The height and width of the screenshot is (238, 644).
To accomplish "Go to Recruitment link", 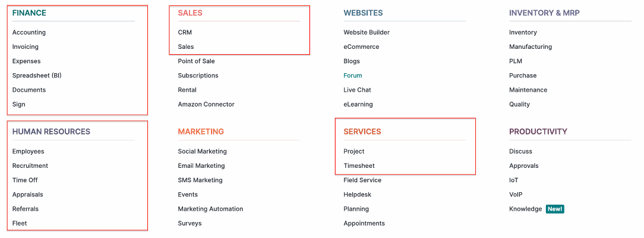I will (30, 165).
